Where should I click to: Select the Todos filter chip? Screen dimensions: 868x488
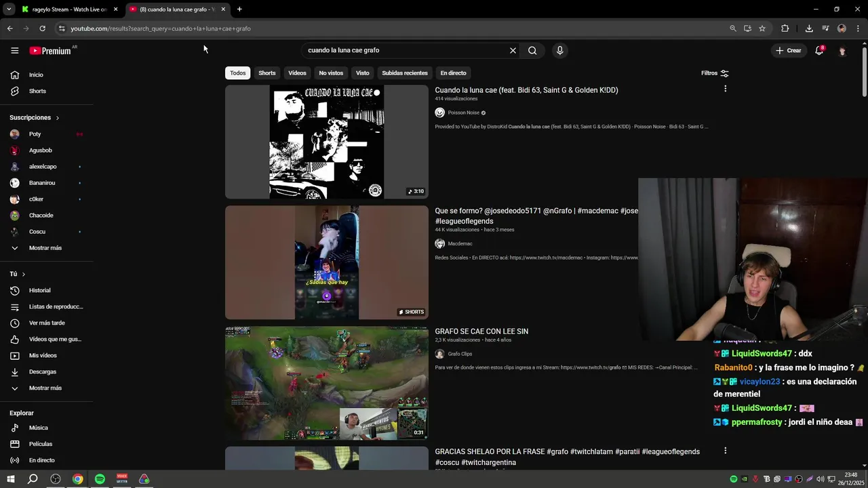237,73
